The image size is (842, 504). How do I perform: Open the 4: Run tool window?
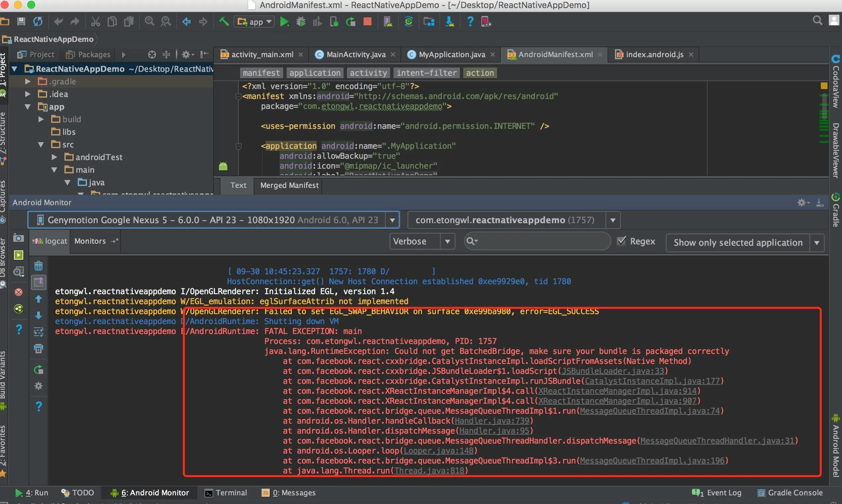pos(32,493)
